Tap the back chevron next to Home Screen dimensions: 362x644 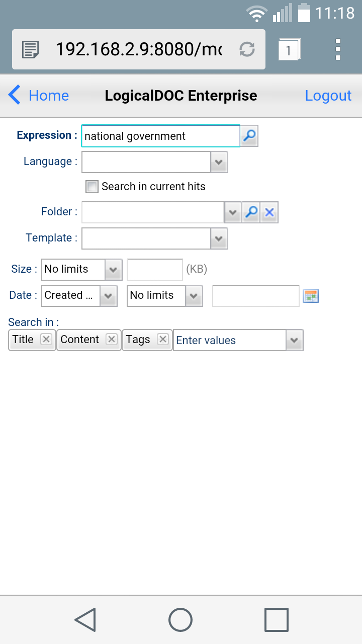click(15, 95)
